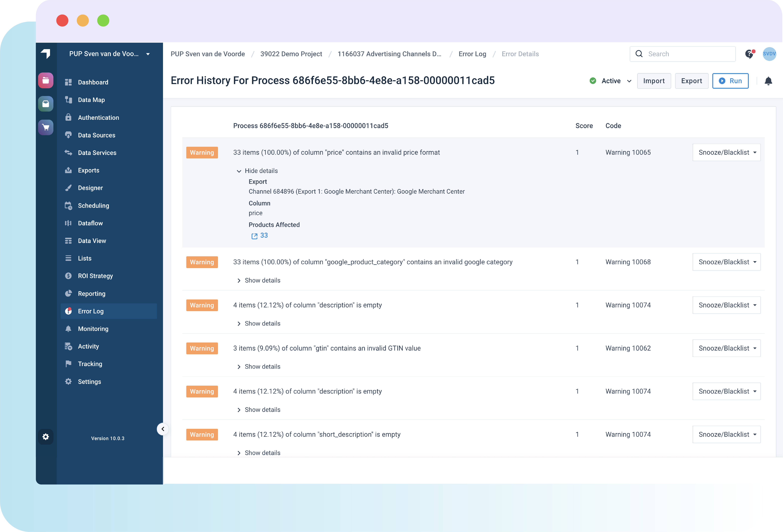
Task: Click the Run button
Action: coord(730,81)
